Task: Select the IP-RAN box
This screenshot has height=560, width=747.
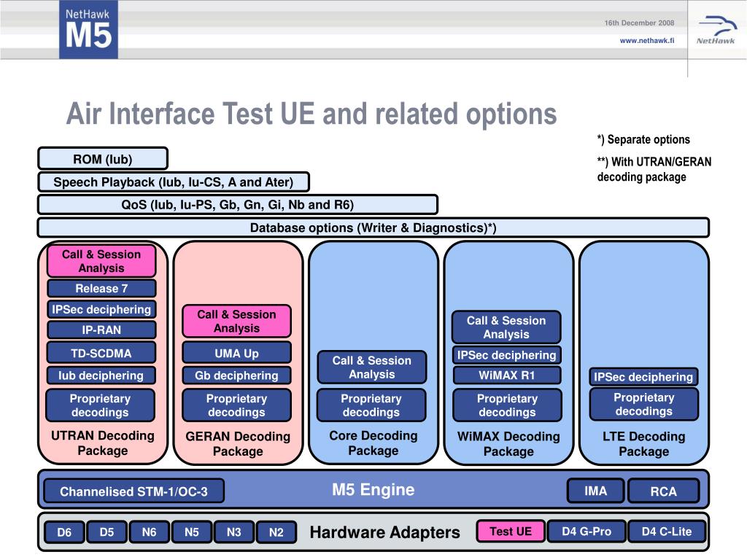Action: tap(101, 330)
